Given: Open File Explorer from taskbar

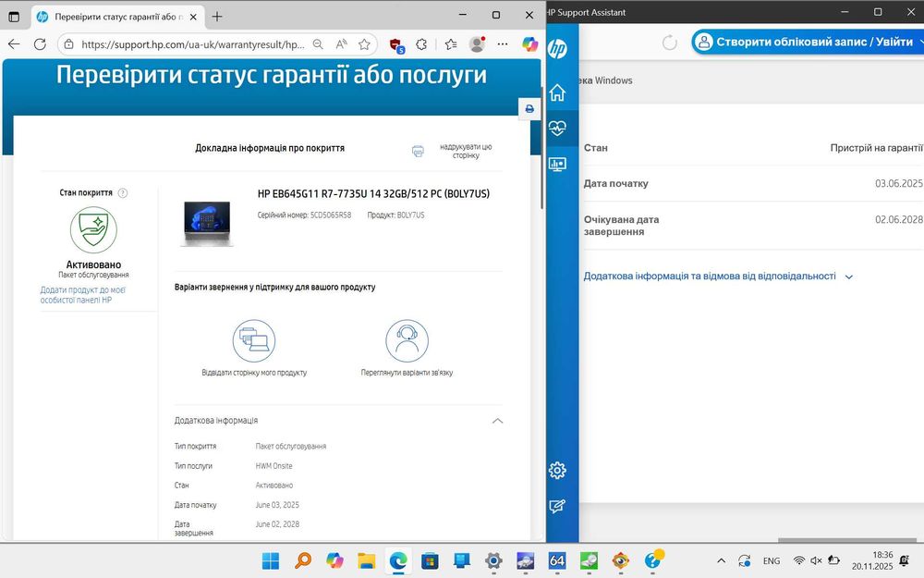Looking at the screenshot, I should tap(367, 560).
